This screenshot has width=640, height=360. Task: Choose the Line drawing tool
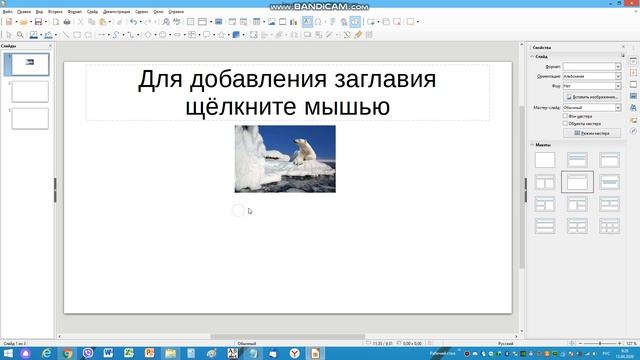65,35
